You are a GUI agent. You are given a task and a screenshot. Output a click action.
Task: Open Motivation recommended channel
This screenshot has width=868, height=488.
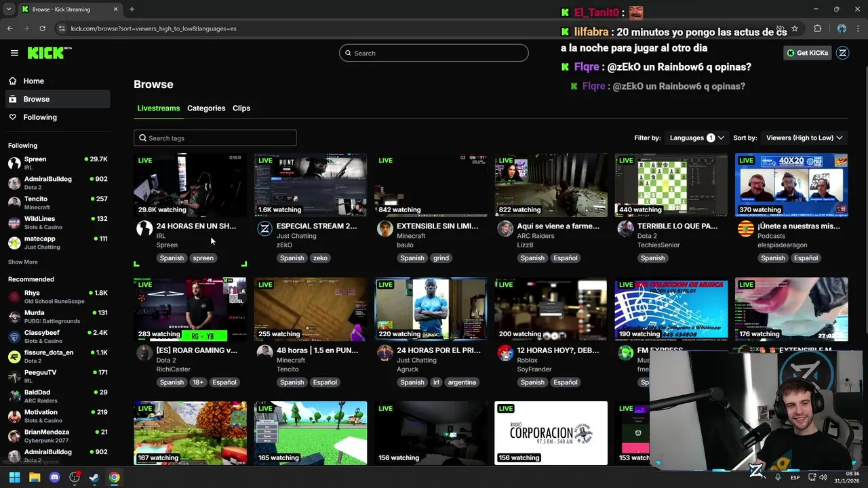pos(58,416)
